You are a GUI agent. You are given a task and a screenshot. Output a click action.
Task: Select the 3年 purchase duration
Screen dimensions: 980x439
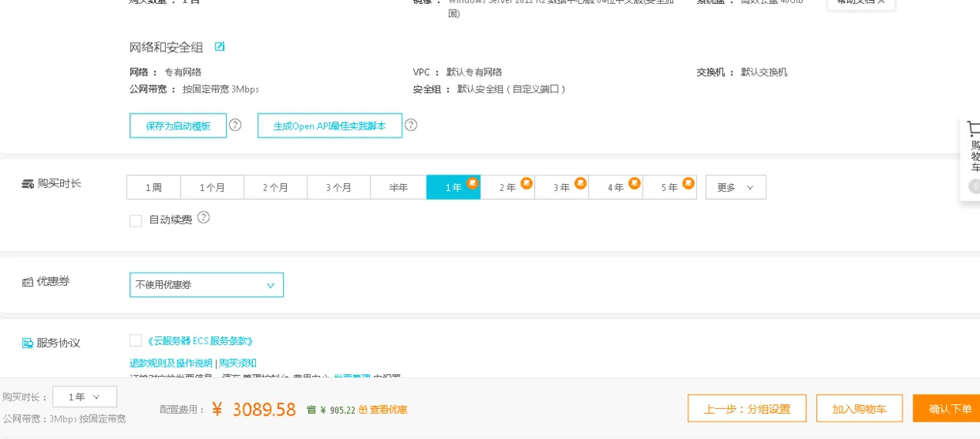562,187
